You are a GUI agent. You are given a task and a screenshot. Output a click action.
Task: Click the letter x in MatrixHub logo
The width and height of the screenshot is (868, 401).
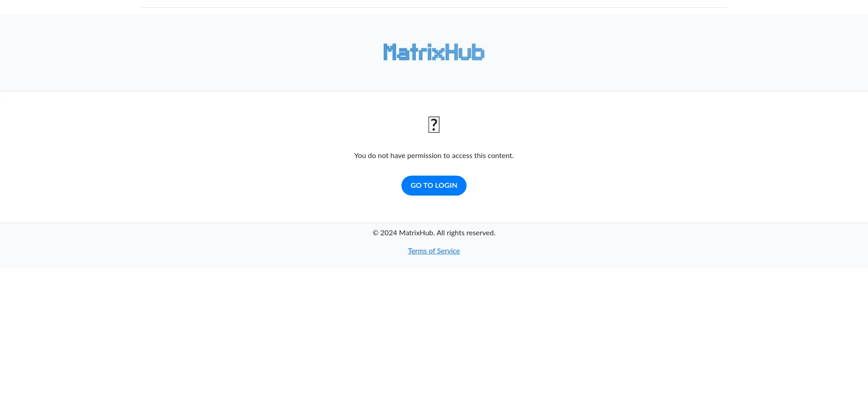pyautogui.click(x=439, y=54)
